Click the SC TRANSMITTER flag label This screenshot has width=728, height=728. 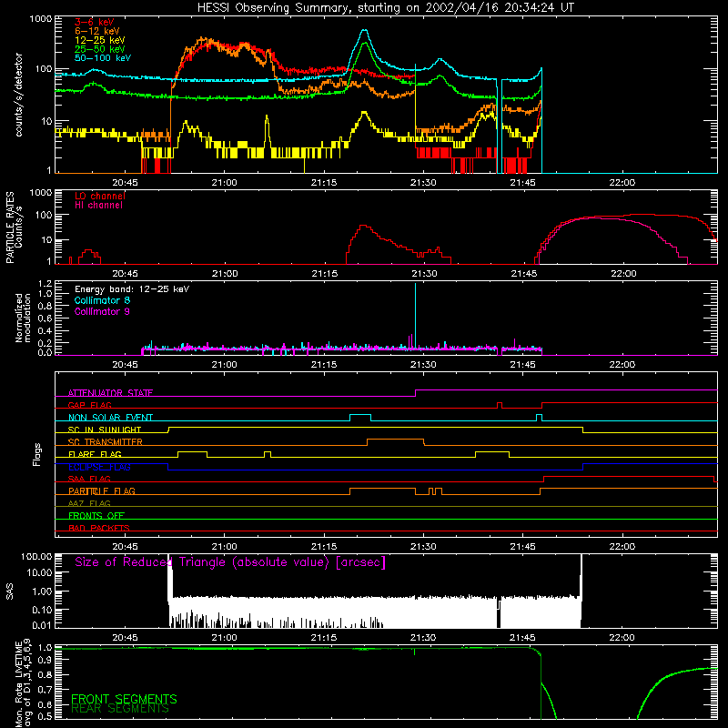pos(106,442)
